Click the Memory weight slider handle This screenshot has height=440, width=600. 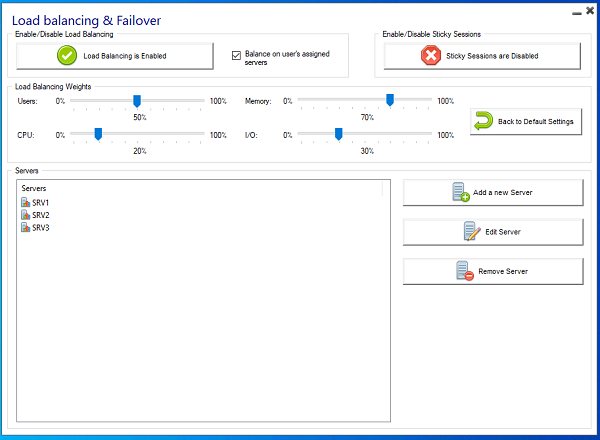pos(390,100)
